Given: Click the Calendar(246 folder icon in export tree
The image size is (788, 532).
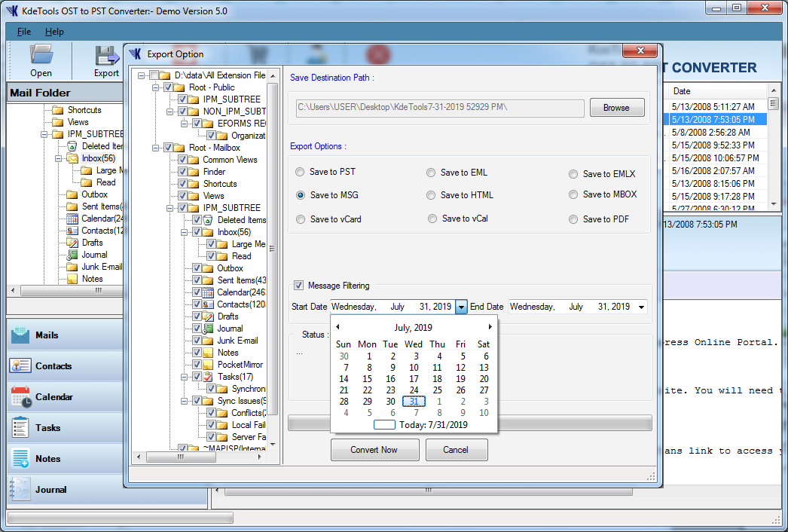Looking at the screenshot, I should coord(208,292).
